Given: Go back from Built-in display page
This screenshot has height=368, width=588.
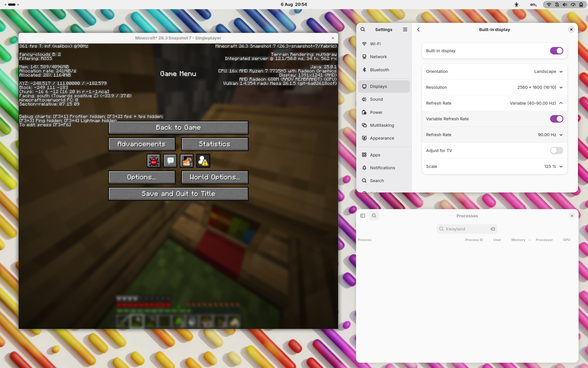Looking at the screenshot, I should point(418,29).
